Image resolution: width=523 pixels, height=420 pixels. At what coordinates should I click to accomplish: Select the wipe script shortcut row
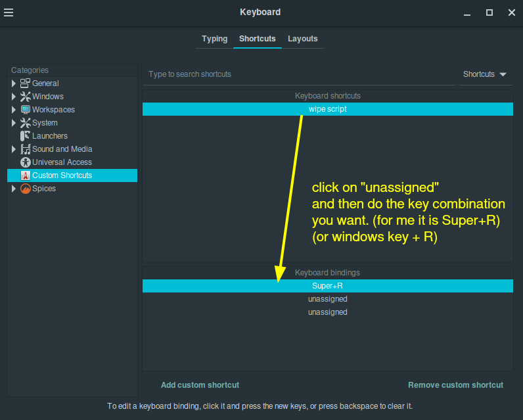[328, 109]
